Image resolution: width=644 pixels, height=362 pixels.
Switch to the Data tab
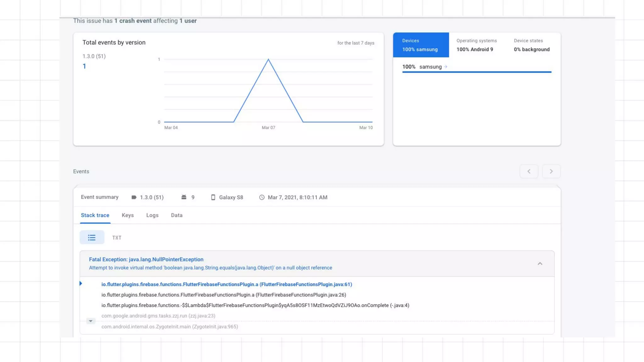click(x=177, y=215)
